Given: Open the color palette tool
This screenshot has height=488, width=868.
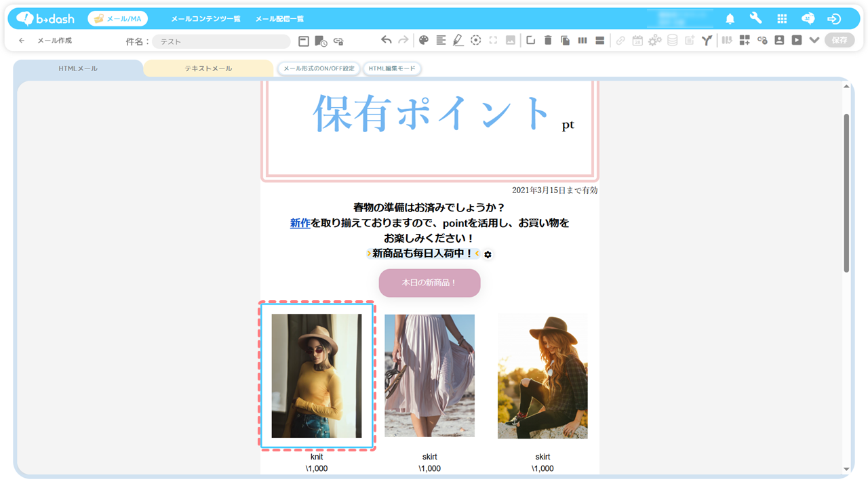Looking at the screenshot, I should point(424,40).
